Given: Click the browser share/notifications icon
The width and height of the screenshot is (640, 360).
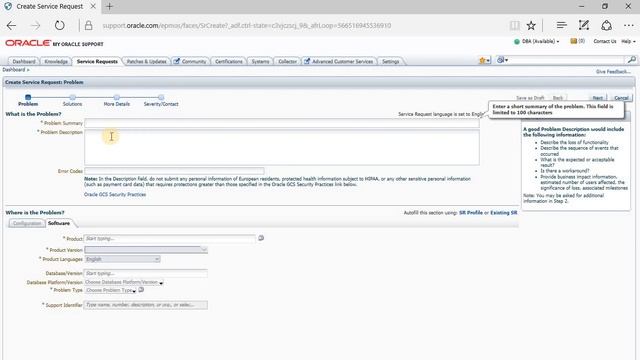Looking at the screenshot, I should [606, 25].
